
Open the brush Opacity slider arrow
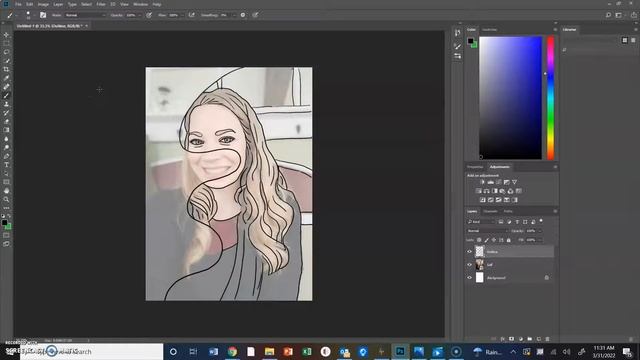click(x=139, y=15)
